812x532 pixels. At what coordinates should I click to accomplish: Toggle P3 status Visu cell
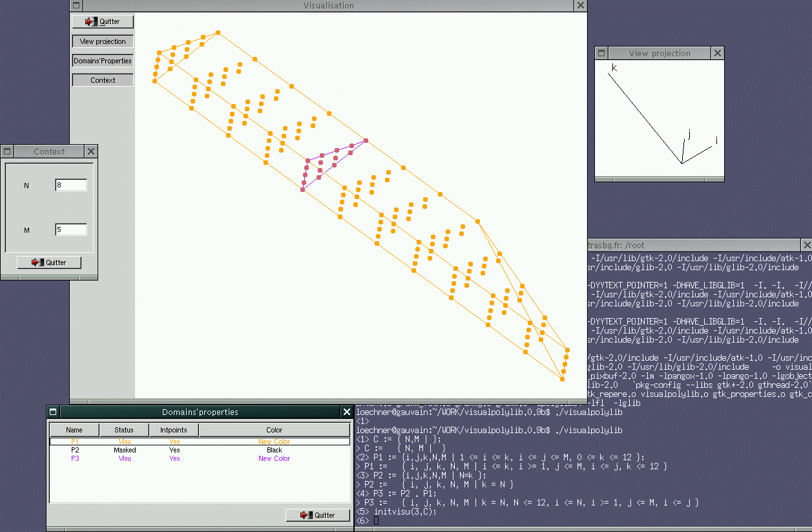point(125,458)
